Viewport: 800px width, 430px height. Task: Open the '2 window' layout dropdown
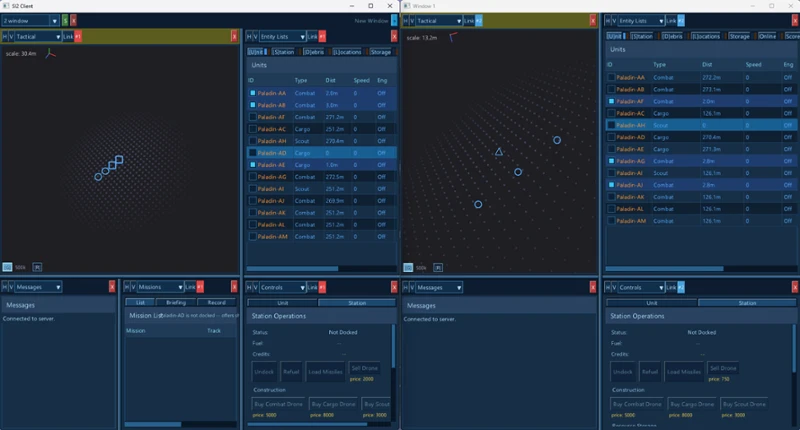click(x=31, y=20)
